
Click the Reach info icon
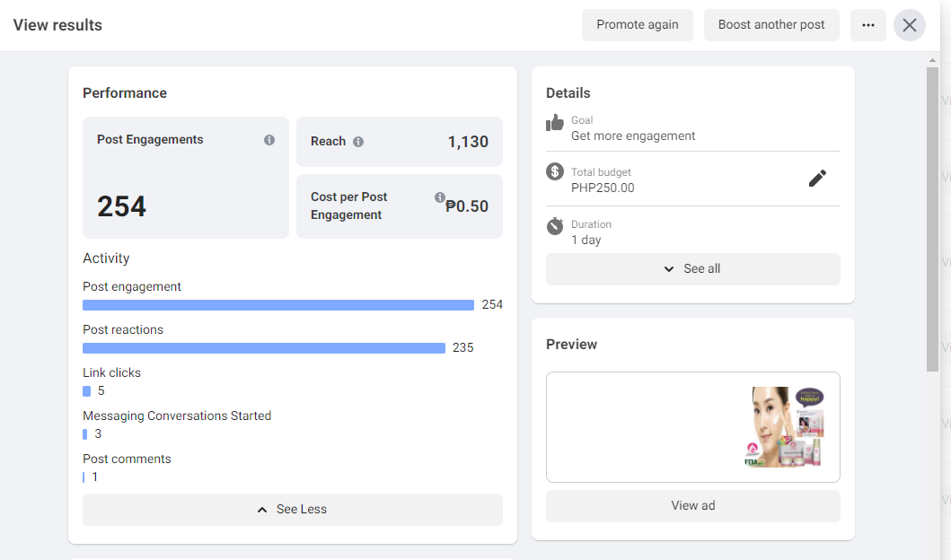358,142
